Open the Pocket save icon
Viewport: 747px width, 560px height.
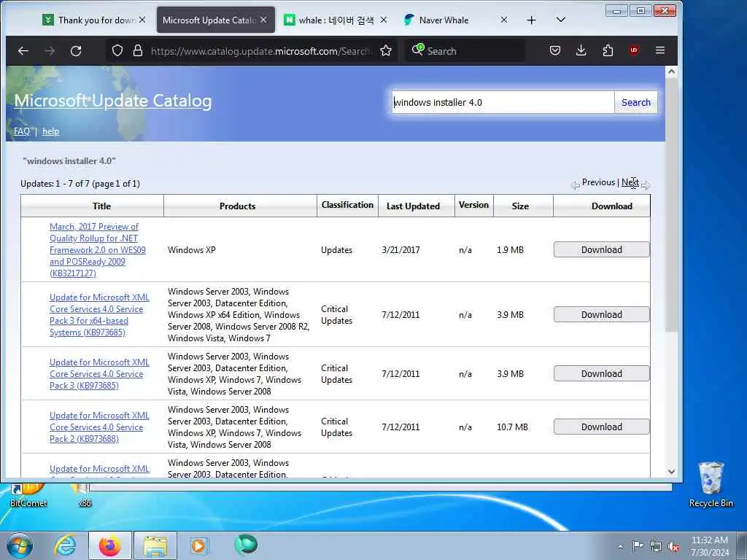[x=555, y=50]
